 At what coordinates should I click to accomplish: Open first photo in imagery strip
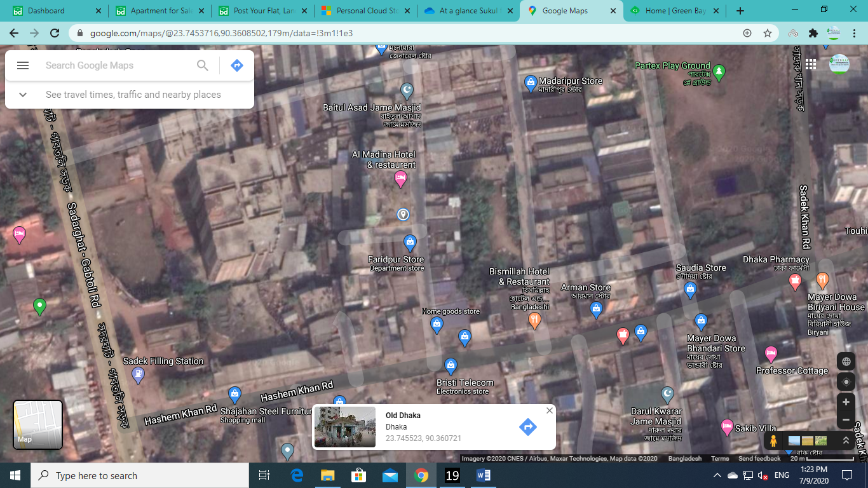[794, 440]
